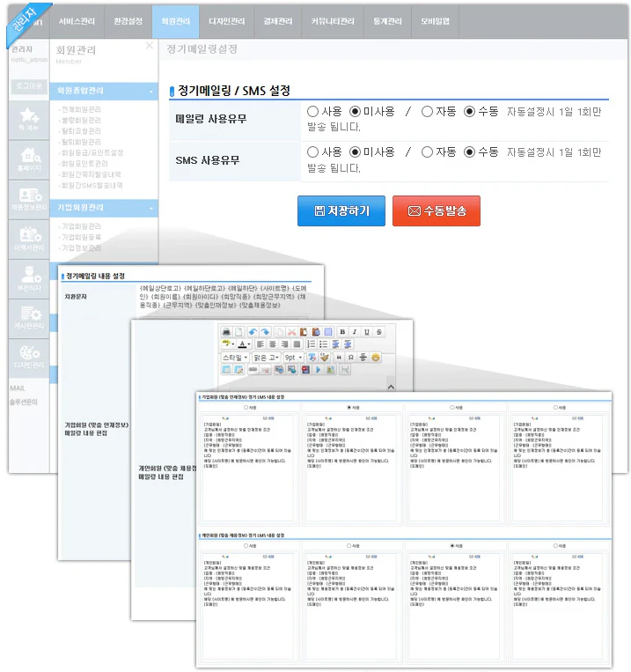The height and width of the screenshot is (672, 631).
Task: Open the 9pt font size dropdown
Action: pyautogui.click(x=293, y=358)
